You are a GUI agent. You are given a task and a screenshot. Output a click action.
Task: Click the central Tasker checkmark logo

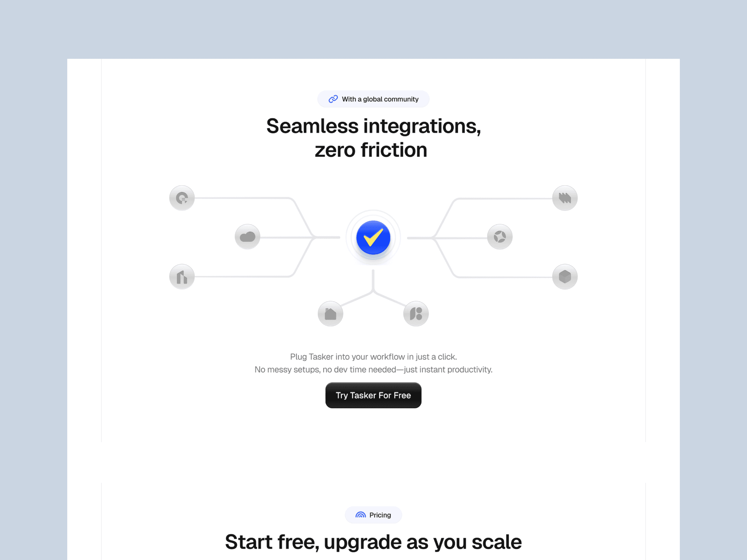(x=373, y=237)
